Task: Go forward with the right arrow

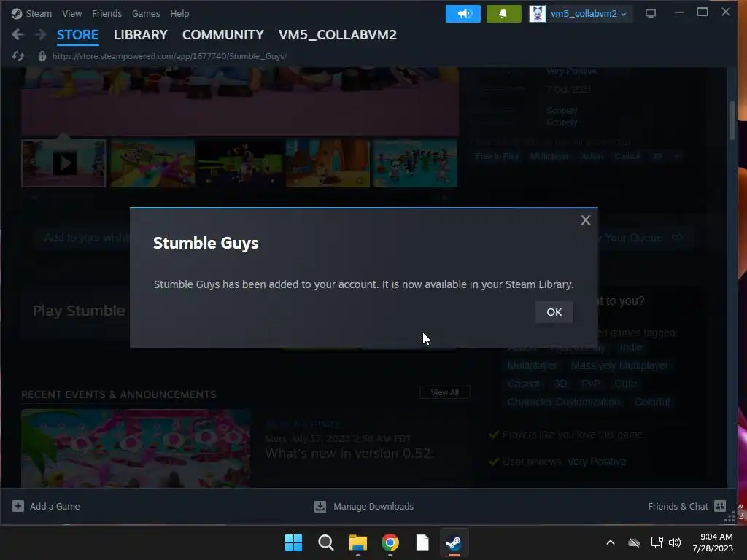Action: (41, 34)
